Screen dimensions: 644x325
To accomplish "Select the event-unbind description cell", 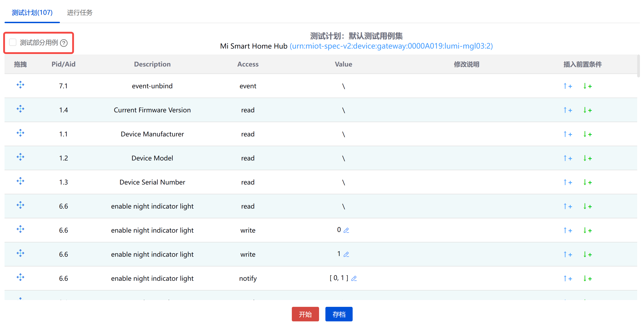I will [x=152, y=86].
